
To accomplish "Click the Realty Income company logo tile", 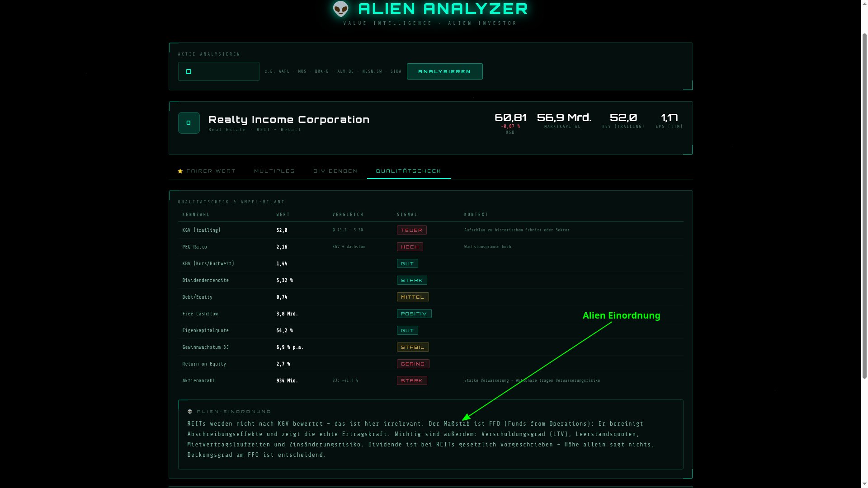I will click(x=189, y=123).
